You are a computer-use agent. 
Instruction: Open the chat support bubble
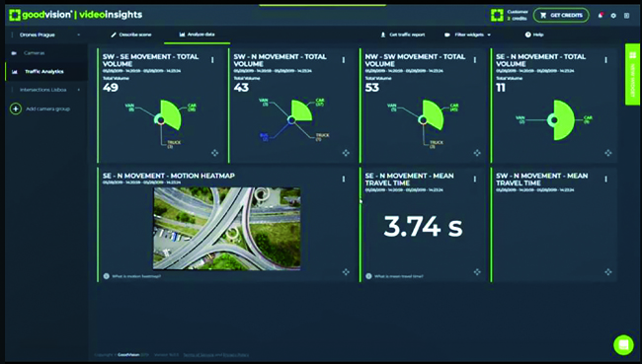pyautogui.click(x=623, y=344)
